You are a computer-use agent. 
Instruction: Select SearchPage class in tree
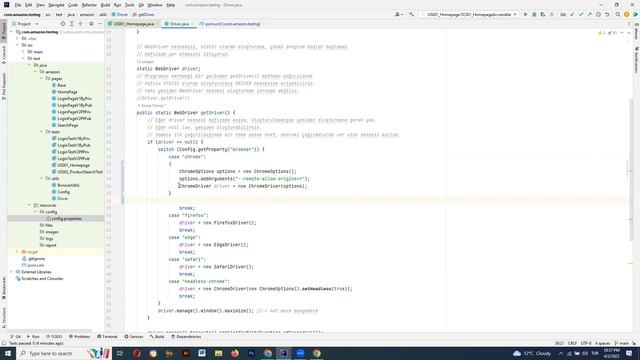(68, 125)
